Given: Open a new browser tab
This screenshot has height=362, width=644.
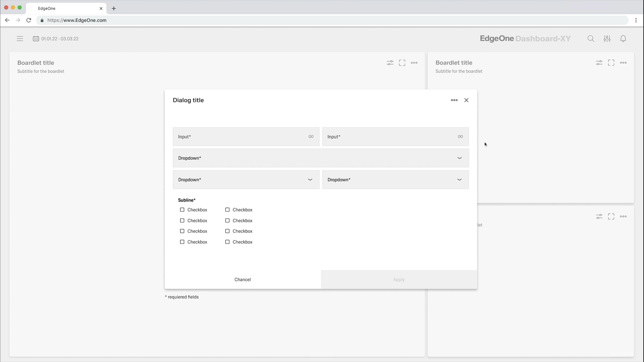Looking at the screenshot, I should click(x=114, y=8).
